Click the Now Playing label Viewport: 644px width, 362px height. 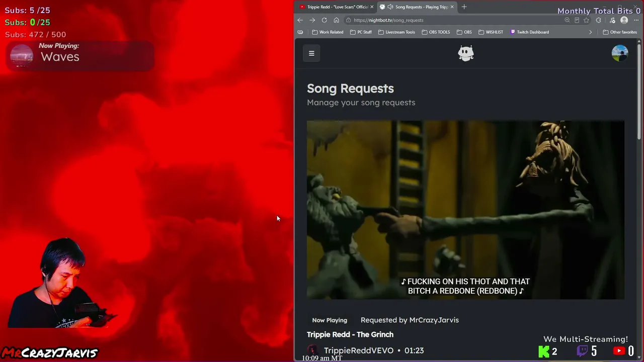click(330, 320)
